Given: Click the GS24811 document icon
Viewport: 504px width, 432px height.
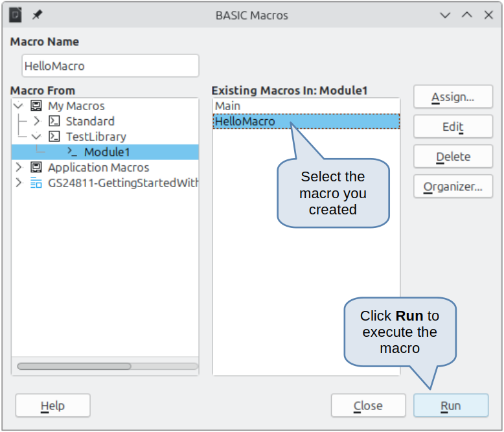Looking at the screenshot, I should [36, 183].
